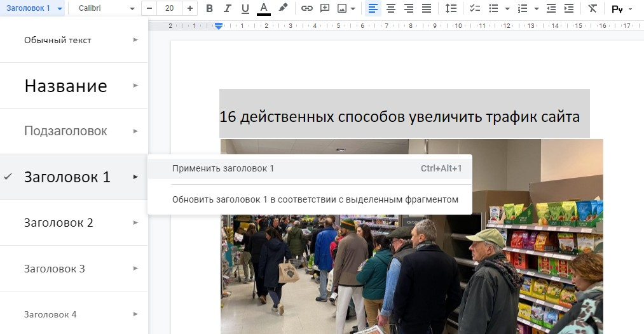The height and width of the screenshot is (334, 644).
Task: Choose Обновить заголовок 1 в соответствии option
Action: pyautogui.click(x=315, y=199)
